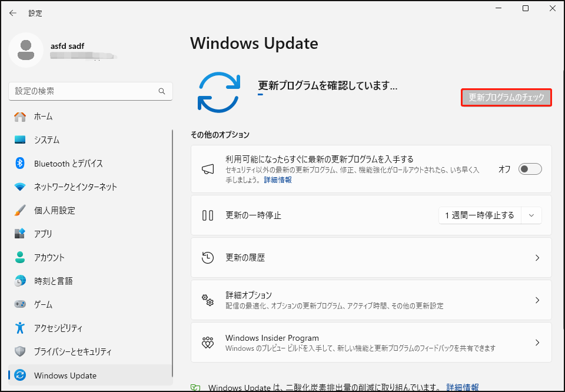The height and width of the screenshot is (392, 565).
Task: Click the ゲーム controller icon
Action: point(20,304)
